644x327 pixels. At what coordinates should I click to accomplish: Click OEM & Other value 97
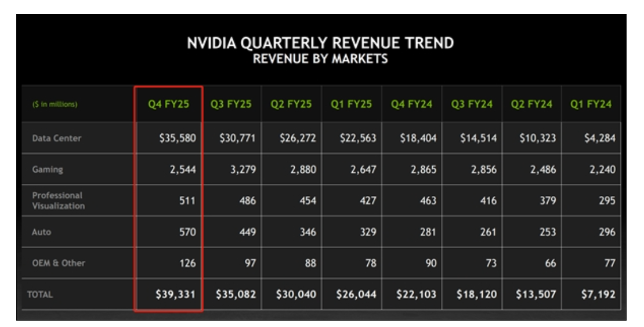pos(250,263)
